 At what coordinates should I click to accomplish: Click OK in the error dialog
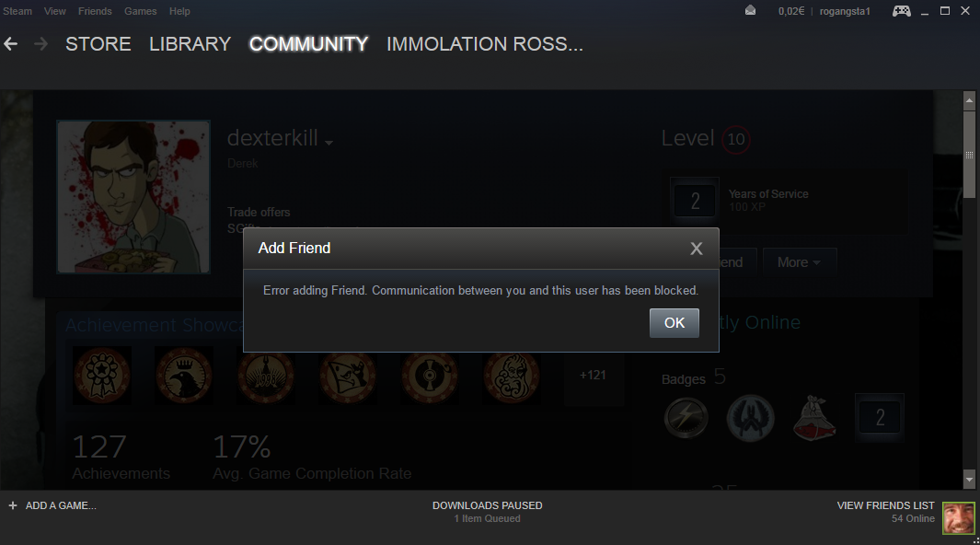click(674, 323)
